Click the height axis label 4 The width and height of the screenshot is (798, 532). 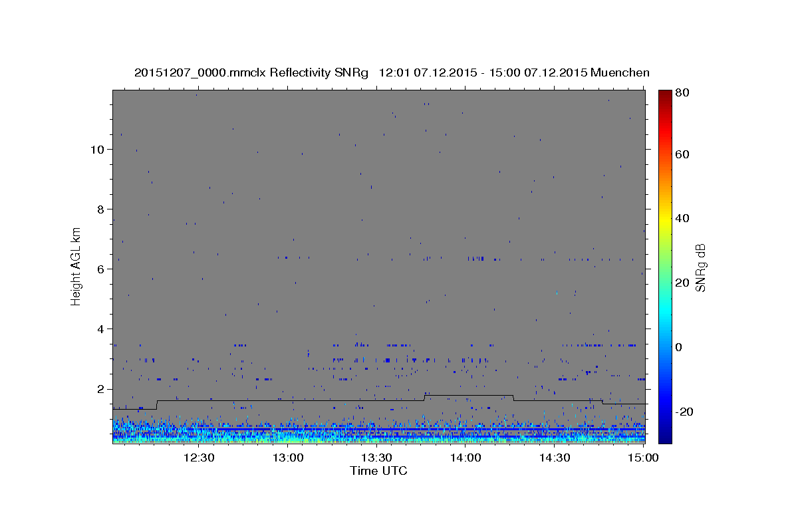100,329
